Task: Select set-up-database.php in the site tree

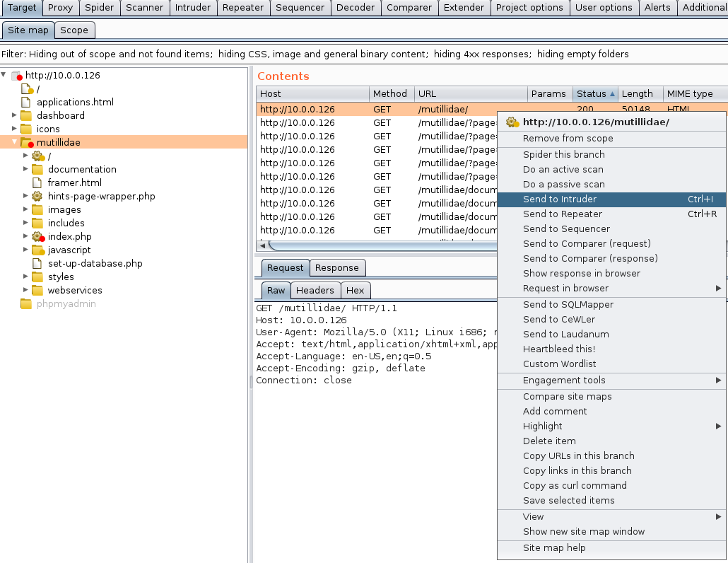Action: coord(95,264)
